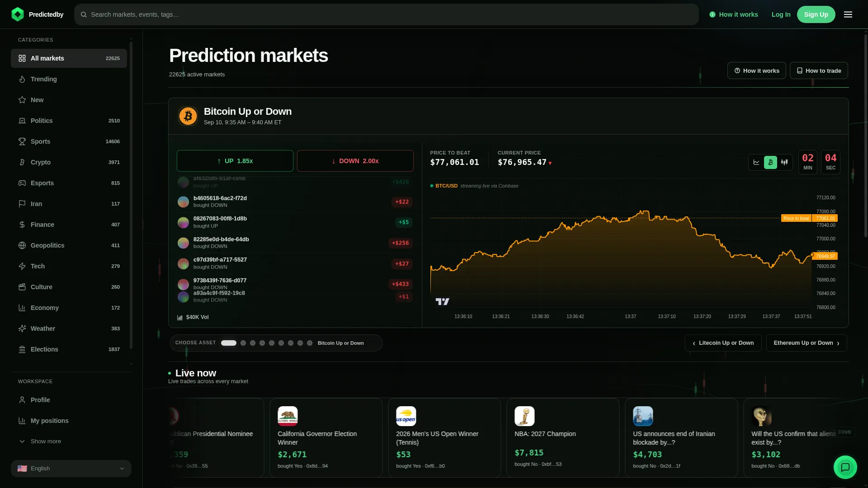Click the Predictedby logo icon
This screenshot has width=868, height=488.
[x=18, y=14]
